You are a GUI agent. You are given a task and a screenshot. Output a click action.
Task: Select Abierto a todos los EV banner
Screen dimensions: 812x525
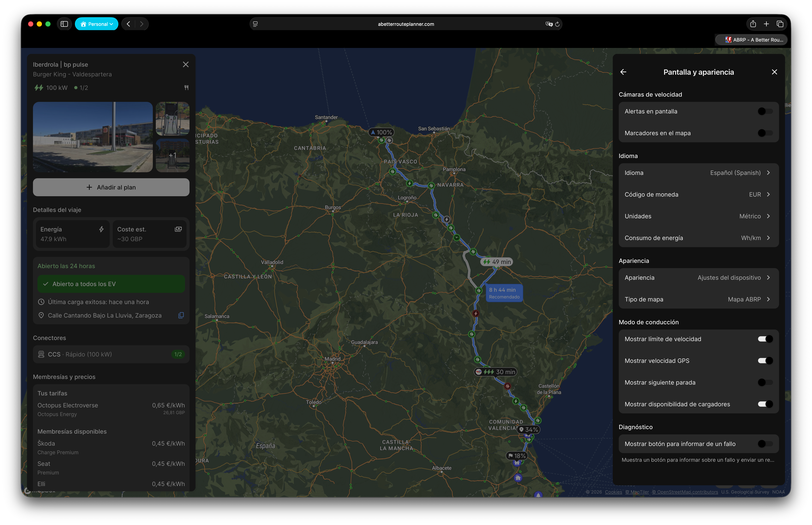click(x=111, y=284)
